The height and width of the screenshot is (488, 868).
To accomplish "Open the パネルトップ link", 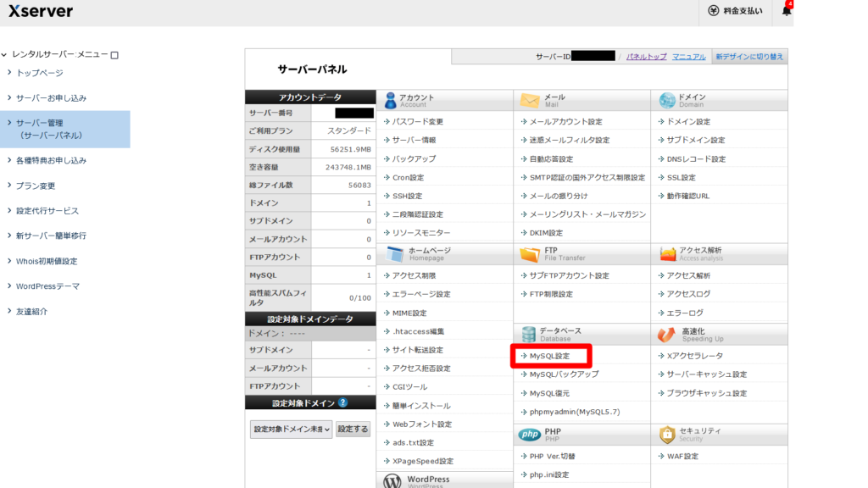I will tap(646, 57).
